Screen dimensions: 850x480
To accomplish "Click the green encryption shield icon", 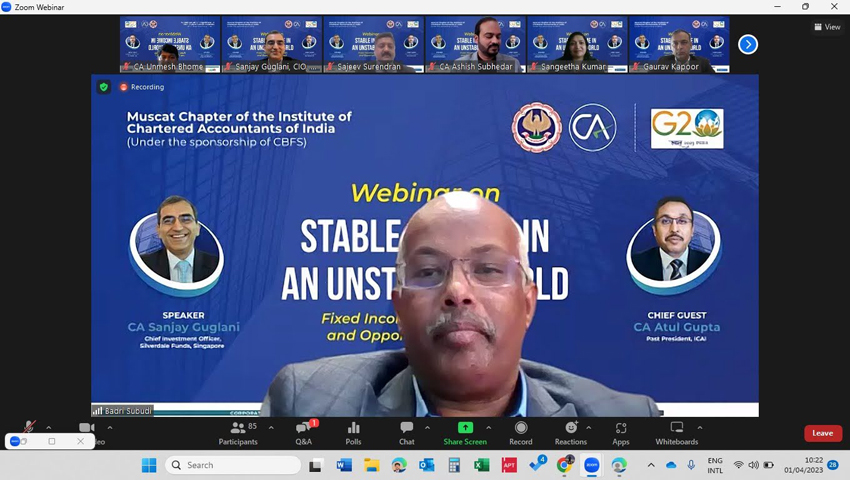I will (x=103, y=87).
